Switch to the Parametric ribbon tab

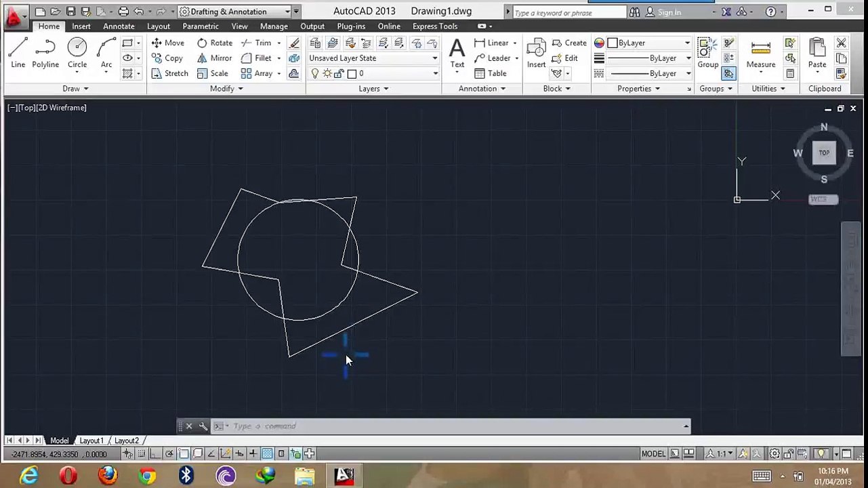(x=201, y=26)
